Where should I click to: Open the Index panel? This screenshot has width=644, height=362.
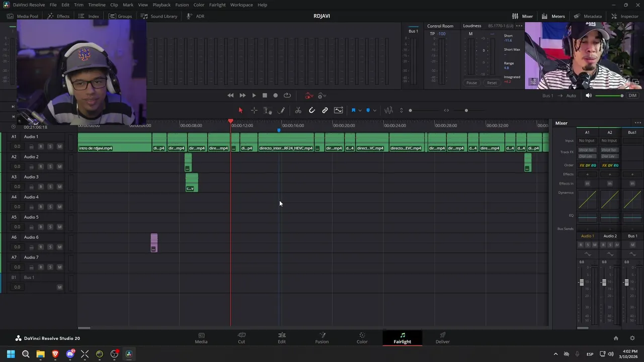89,16
